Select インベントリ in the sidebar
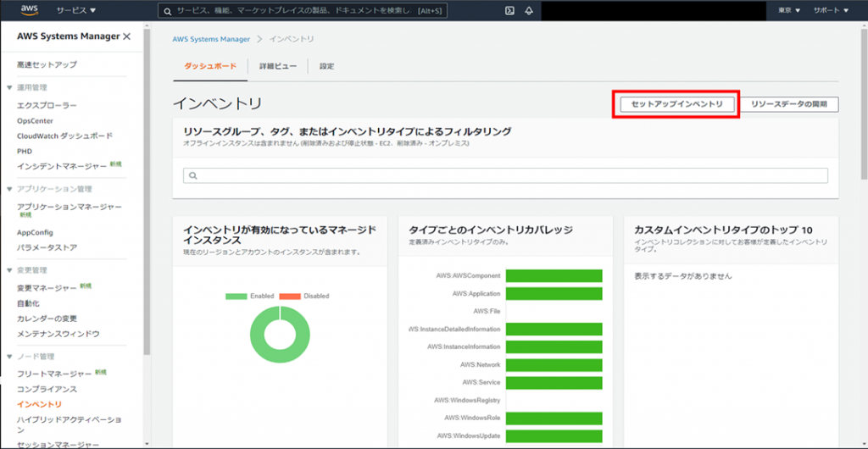This screenshot has height=449, width=868. pyautogui.click(x=39, y=405)
